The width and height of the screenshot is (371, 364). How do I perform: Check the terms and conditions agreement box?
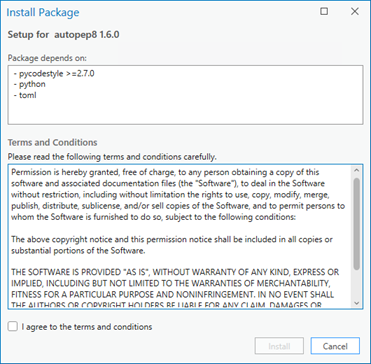click(13, 326)
